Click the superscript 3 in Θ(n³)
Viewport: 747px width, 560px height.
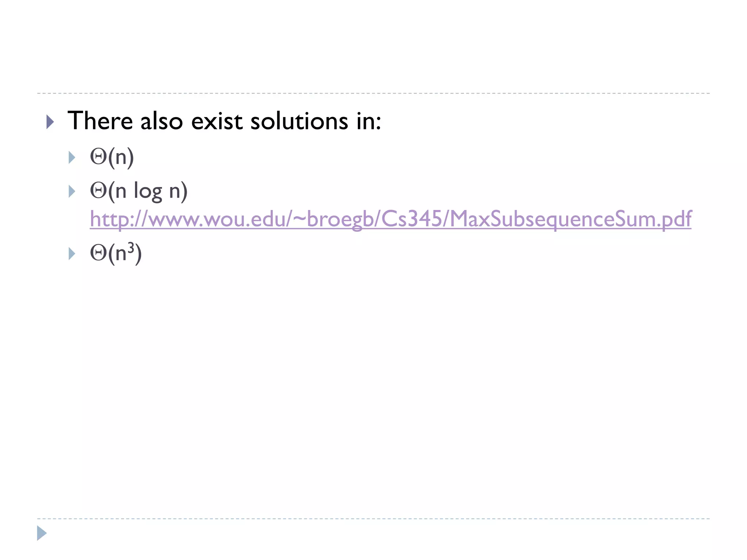point(131,248)
